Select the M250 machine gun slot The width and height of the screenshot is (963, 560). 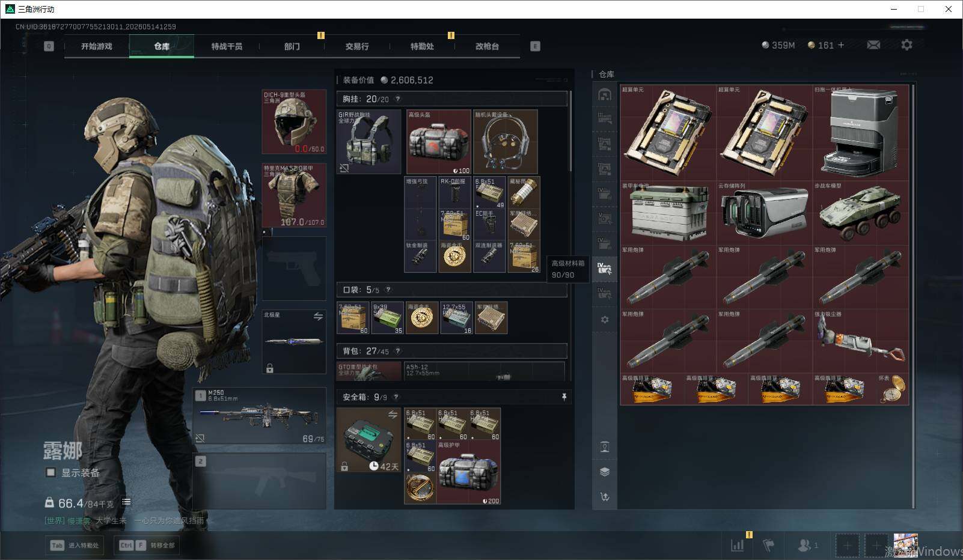click(260, 416)
